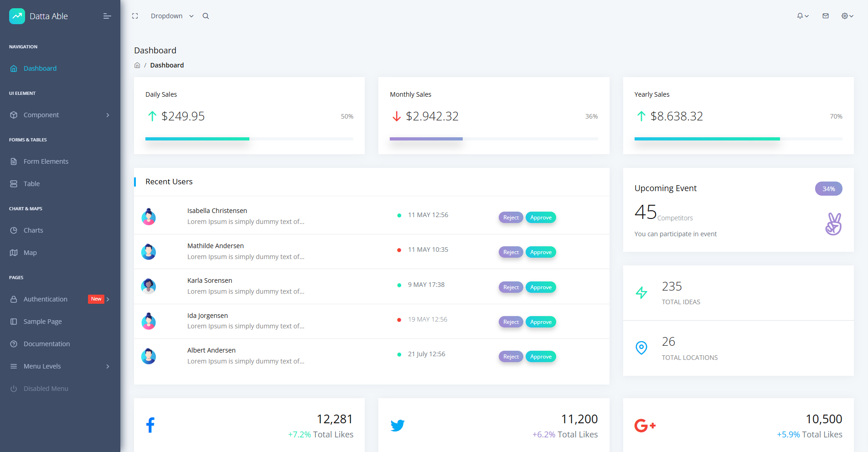Click the Twitter bird icon
The width and height of the screenshot is (868, 452).
(x=398, y=426)
